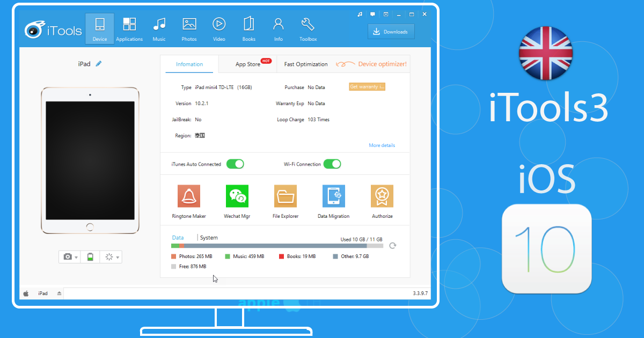
Task: Open the Info section
Action: coord(278,28)
